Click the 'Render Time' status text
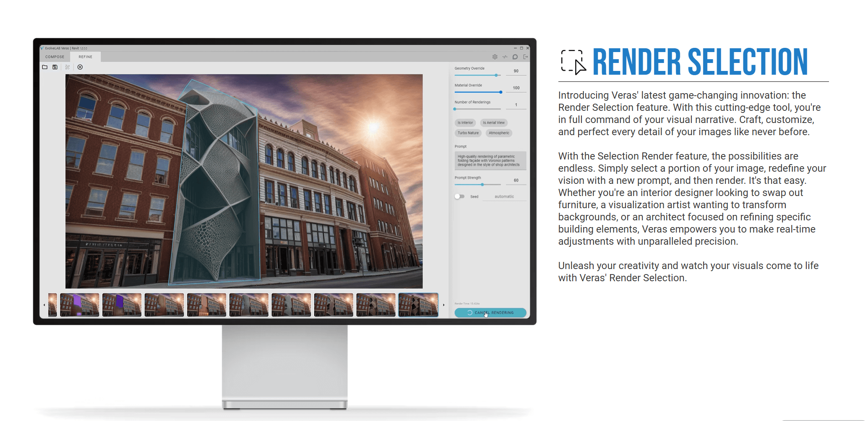The width and height of the screenshot is (868, 421). coord(467,303)
